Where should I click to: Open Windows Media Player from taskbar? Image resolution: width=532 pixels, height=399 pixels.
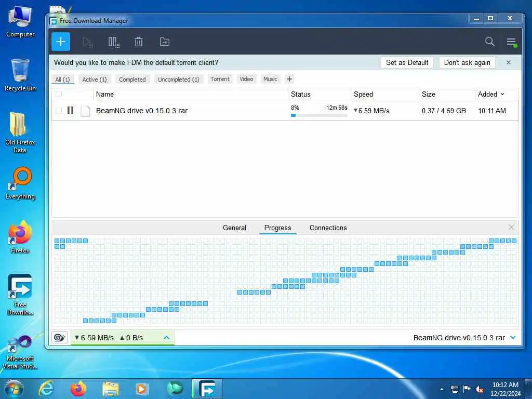click(141, 389)
